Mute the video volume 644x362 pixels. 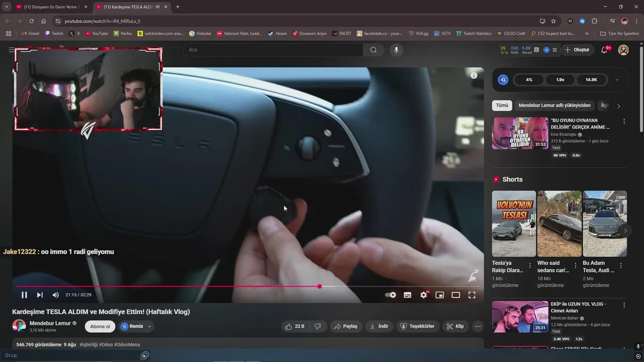(x=55, y=295)
